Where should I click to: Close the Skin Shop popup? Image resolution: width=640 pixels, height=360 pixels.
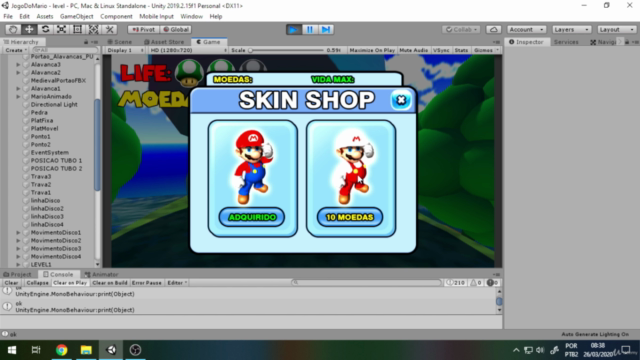tap(401, 100)
